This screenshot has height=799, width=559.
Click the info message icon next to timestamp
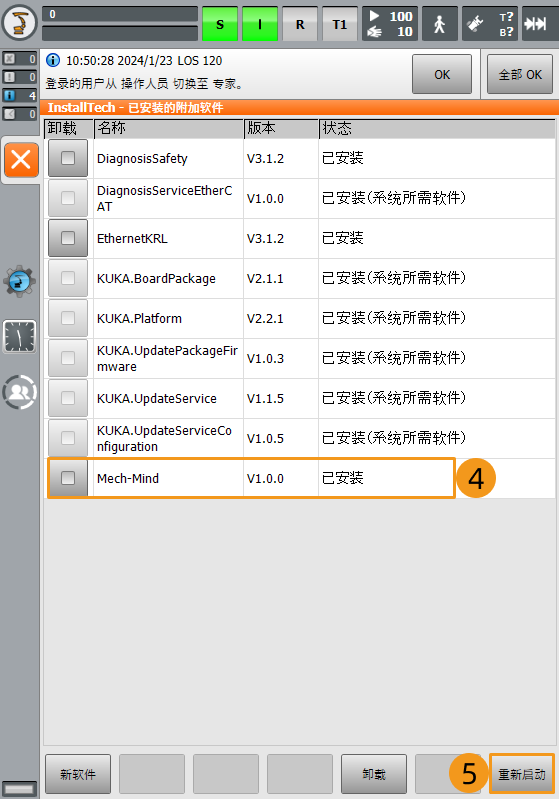pyautogui.click(x=52, y=60)
